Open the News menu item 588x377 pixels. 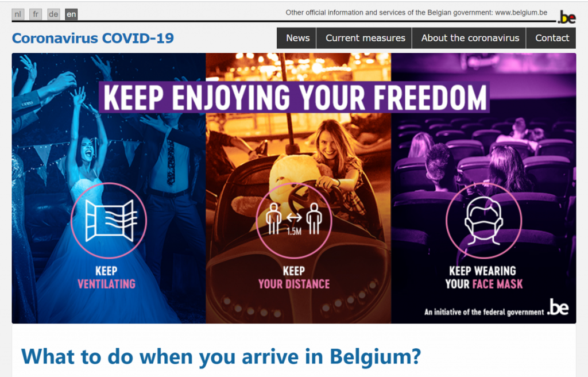coord(297,38)
